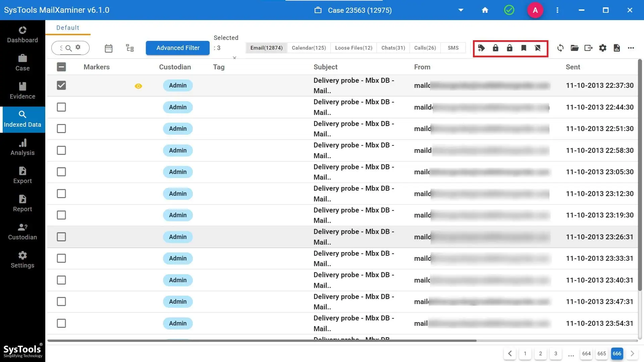Open the toolbar gear settings

603,48
